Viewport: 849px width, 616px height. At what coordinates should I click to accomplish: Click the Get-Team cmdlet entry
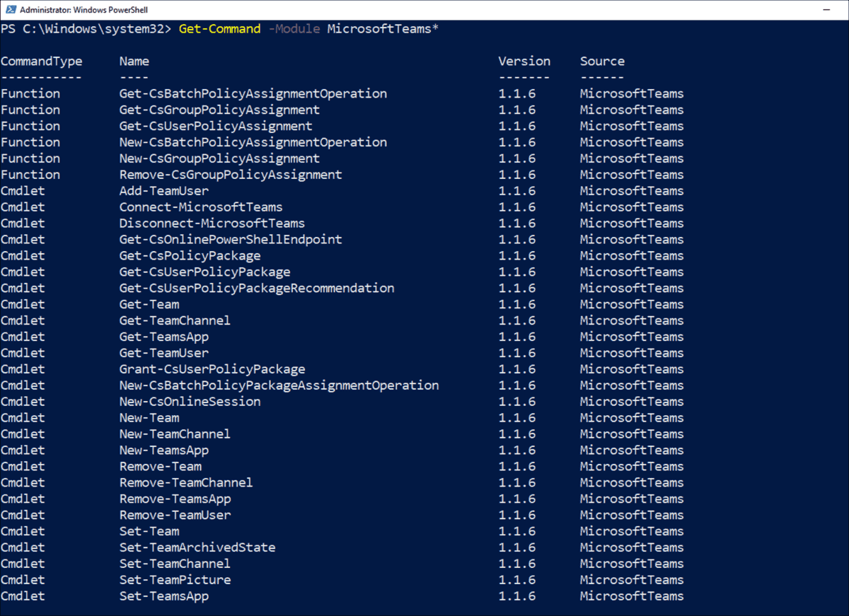(x=149, y=304)
